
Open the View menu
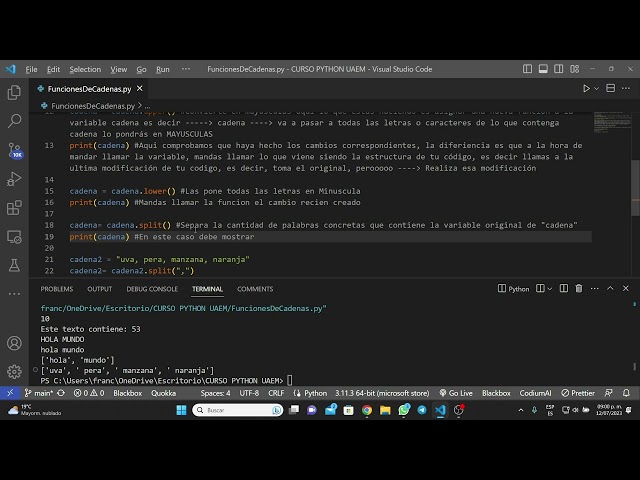coord(119,69)
